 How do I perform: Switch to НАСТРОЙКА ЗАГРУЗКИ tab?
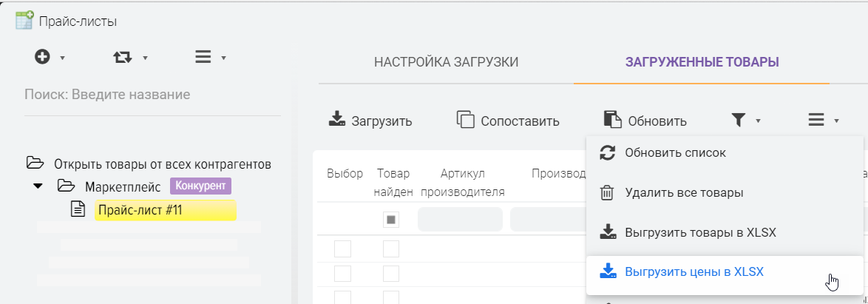pyautogui.click(x=446, y=62)
